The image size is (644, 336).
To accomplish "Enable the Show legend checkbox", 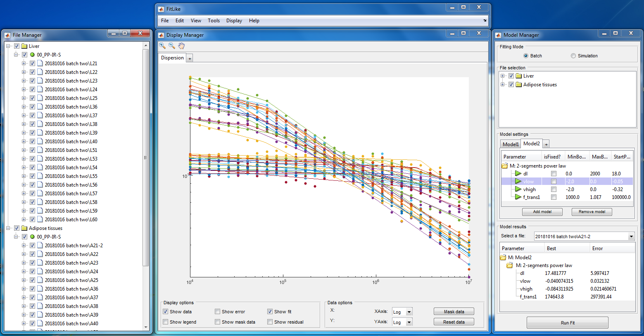I will [166, 322].
